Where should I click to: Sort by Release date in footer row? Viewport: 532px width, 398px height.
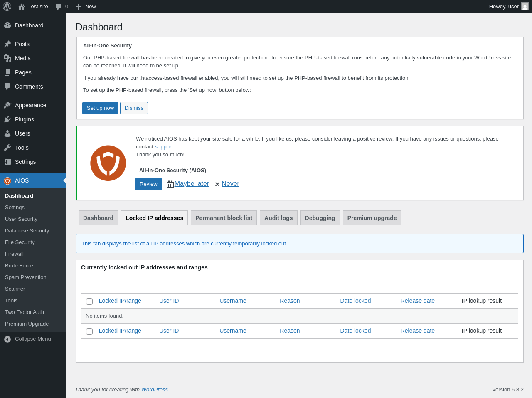click(418, 331)
